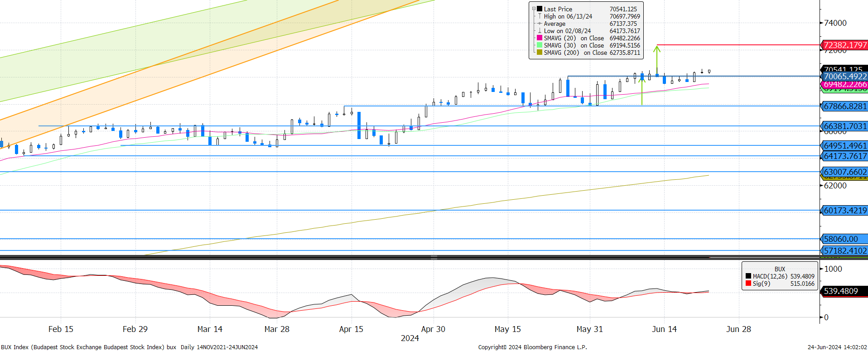Click the Apr 30 date label
The image size is (868, 351).
click(x=433, y=329)
